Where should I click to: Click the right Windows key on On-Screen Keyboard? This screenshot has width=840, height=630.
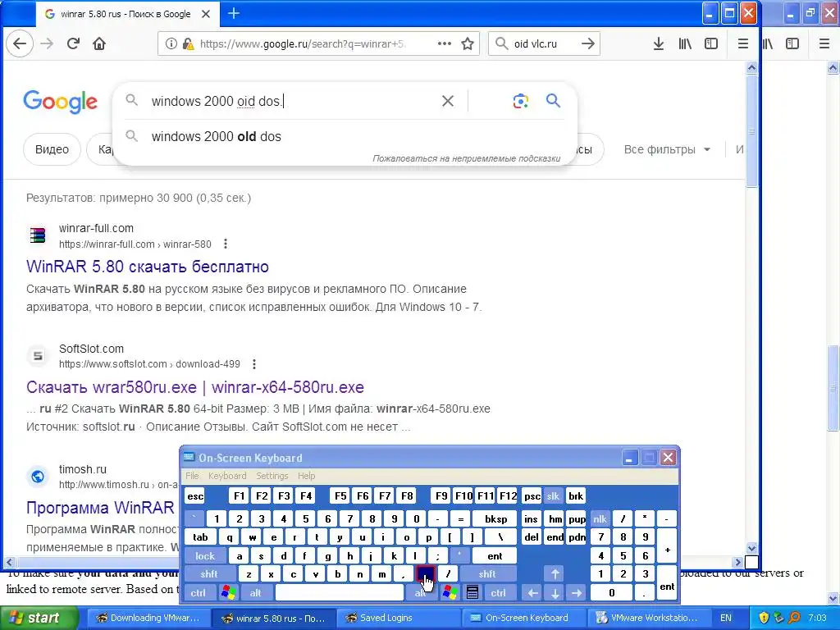click(x=450, y=592)
